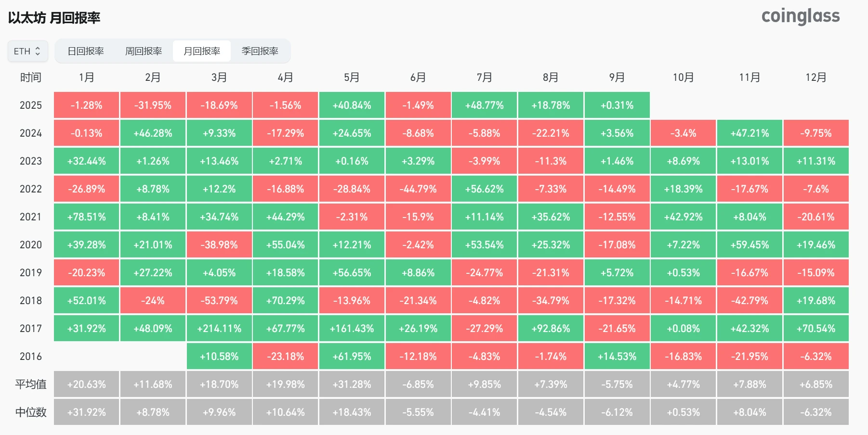868x435 pixels.
Task: Click the 2025 September +0.31% cell
Action: point(617,105)
